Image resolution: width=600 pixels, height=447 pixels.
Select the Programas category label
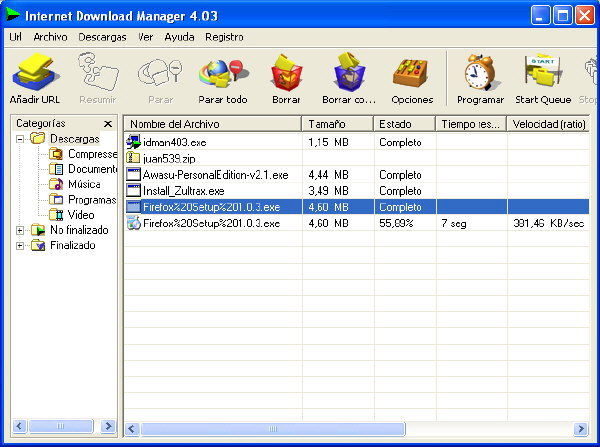(92, 199)
